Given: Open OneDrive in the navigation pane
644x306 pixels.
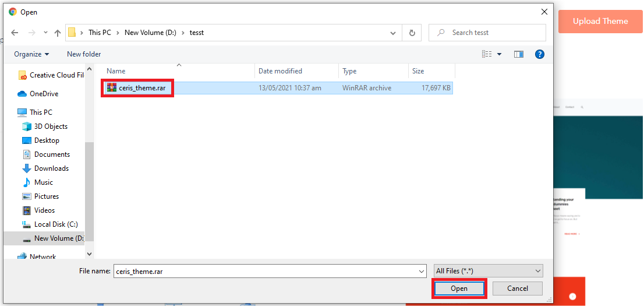Looking at the screenshot, I should [x=44, y=94].
